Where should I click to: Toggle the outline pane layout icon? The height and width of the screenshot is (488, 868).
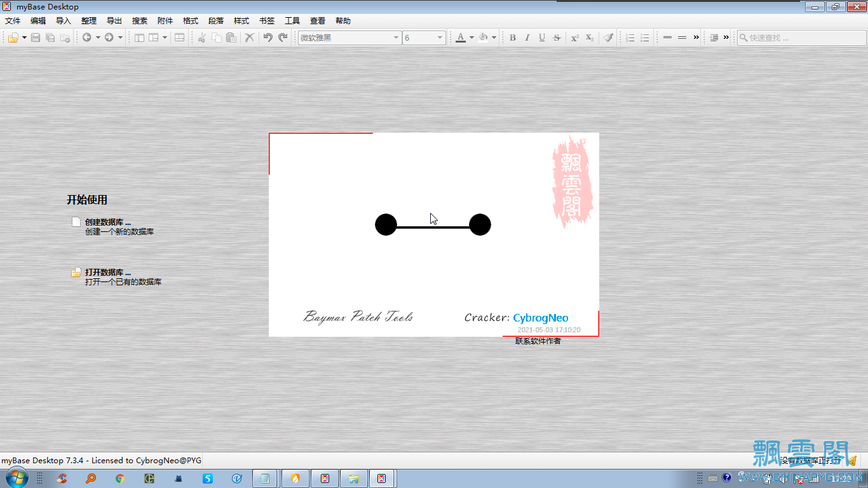[x=139, y=37]
